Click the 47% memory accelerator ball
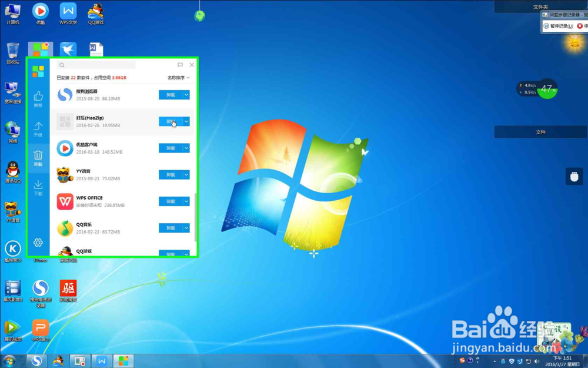Viewport: 588px width, 368px height. click(547, 89)
